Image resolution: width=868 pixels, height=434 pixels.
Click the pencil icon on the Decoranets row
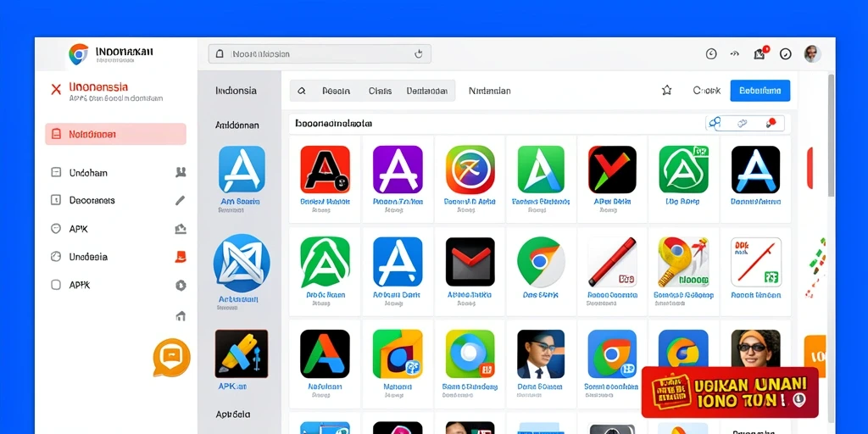coord(181,200)
